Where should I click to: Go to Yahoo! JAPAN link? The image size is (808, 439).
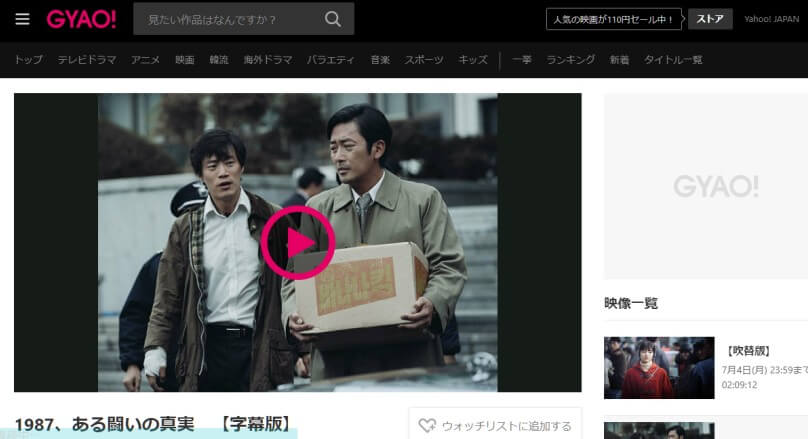click(x=771, y=19)
